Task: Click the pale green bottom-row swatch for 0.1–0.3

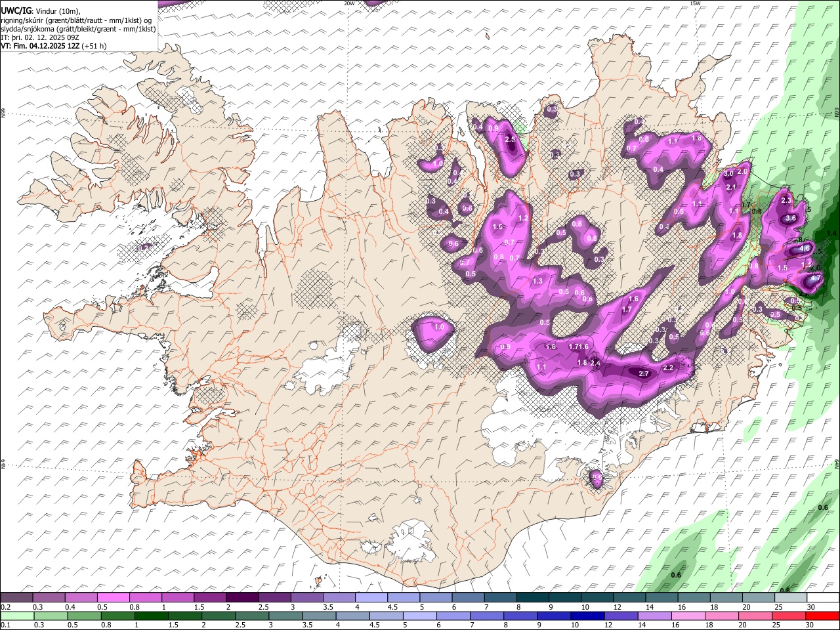Action: (x=17, y=616)
